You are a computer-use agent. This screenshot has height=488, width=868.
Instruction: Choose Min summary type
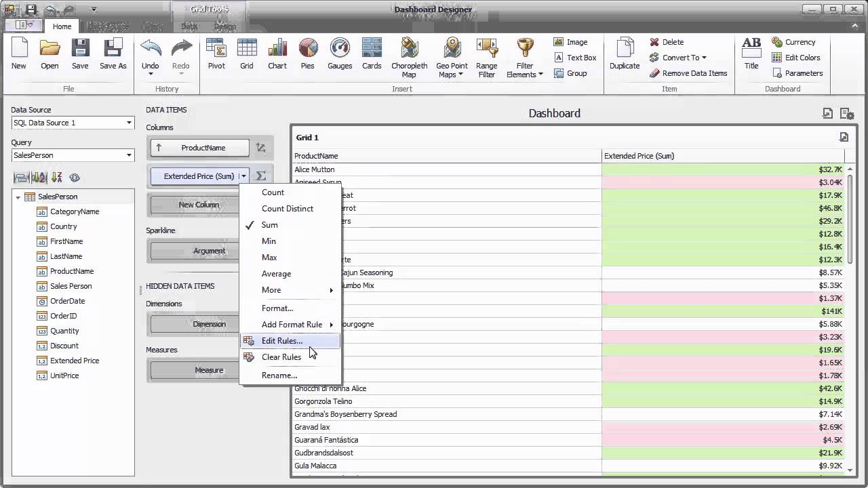point(290,241)
